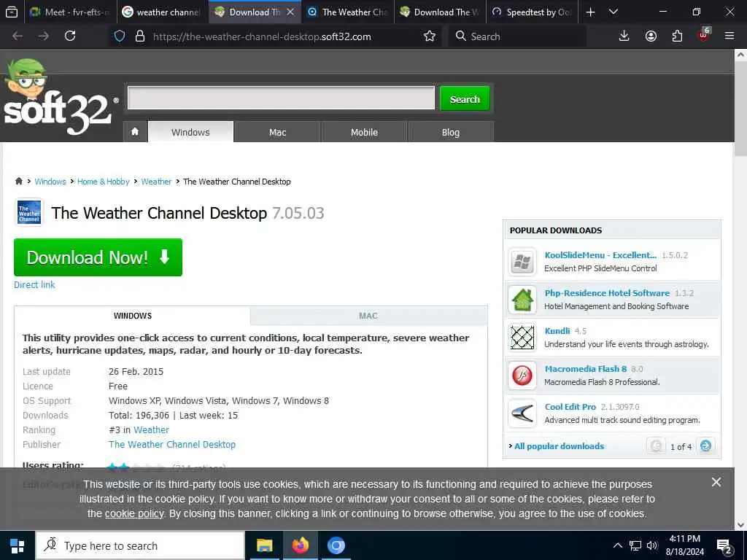The image size is (747, 560).
Task: Close the cookie banner
Action: point(716,482)
